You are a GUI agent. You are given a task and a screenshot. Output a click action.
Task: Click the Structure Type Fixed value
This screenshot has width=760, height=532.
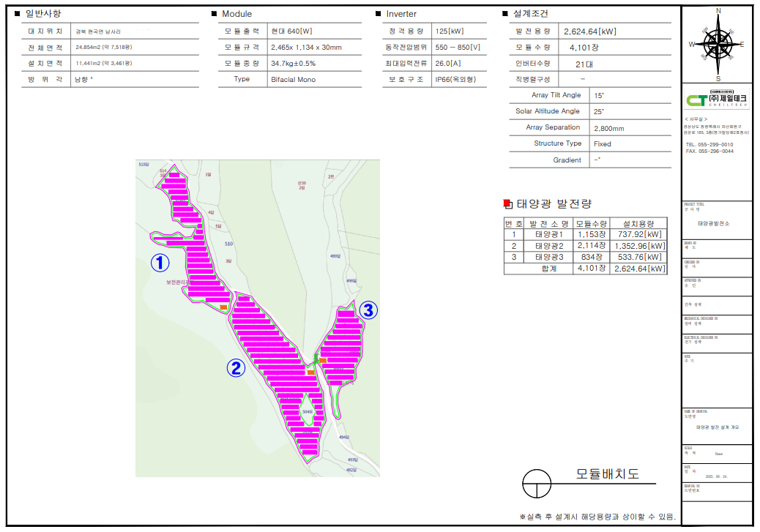coord(603,144)
